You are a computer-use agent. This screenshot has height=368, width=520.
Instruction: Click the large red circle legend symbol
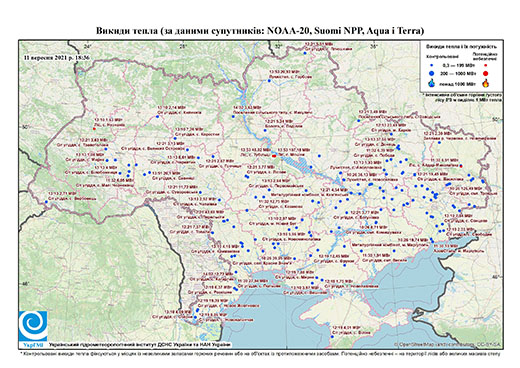pyautogui.click(x=485, y=73)
